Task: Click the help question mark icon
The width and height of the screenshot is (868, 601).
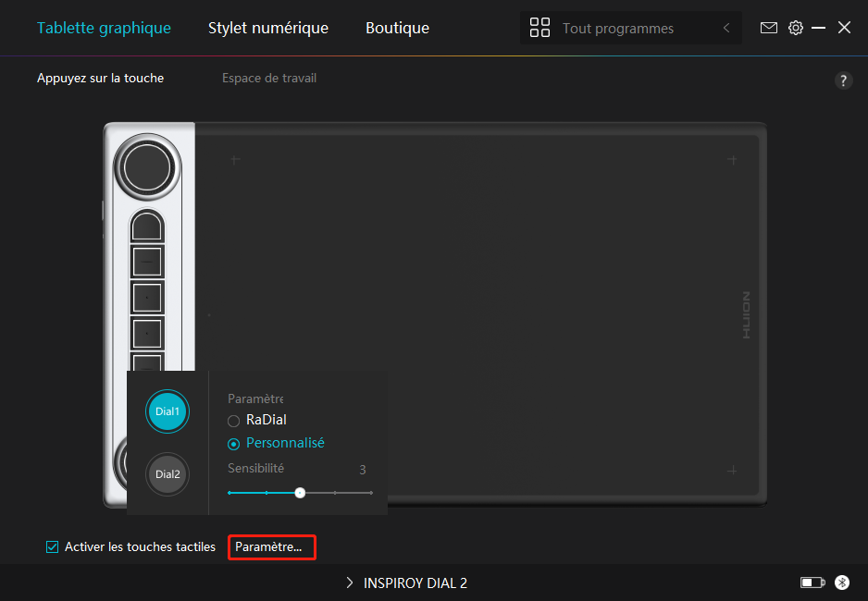Action: click(x=843, y=80)
